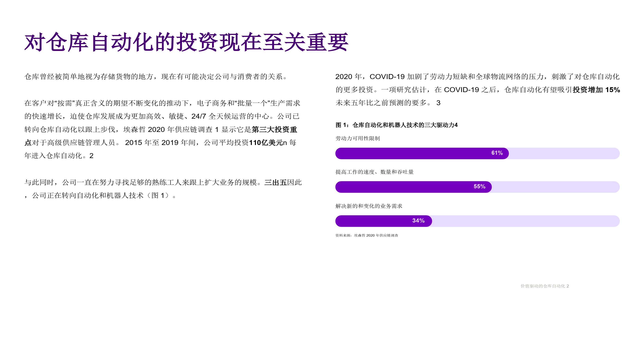Click bold text 110亿美元
This screenshot has width=644, height=362.
pyautogui.click(x=266, y=143)
